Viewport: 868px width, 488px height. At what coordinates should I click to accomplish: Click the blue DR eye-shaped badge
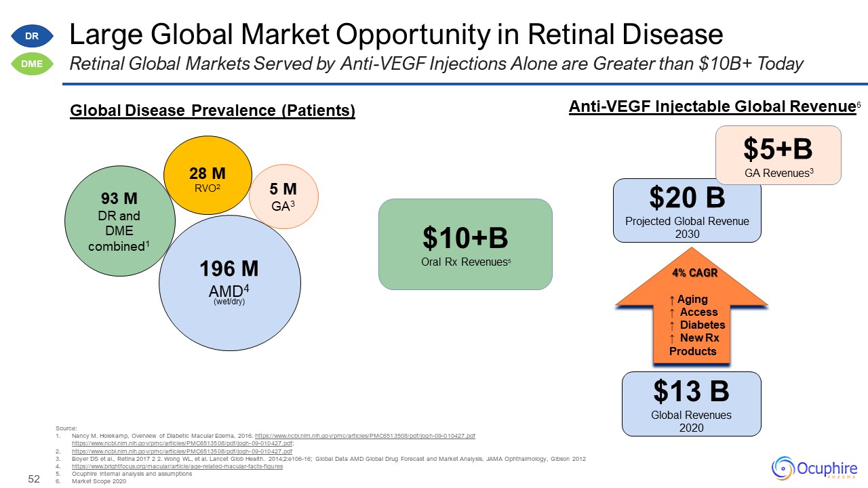click(x=32, y=37)
